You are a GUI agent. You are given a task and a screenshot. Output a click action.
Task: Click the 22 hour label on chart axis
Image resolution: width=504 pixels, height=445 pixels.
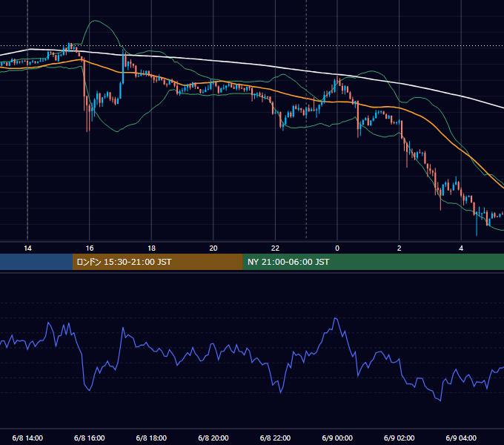click(x=275, y=248)
